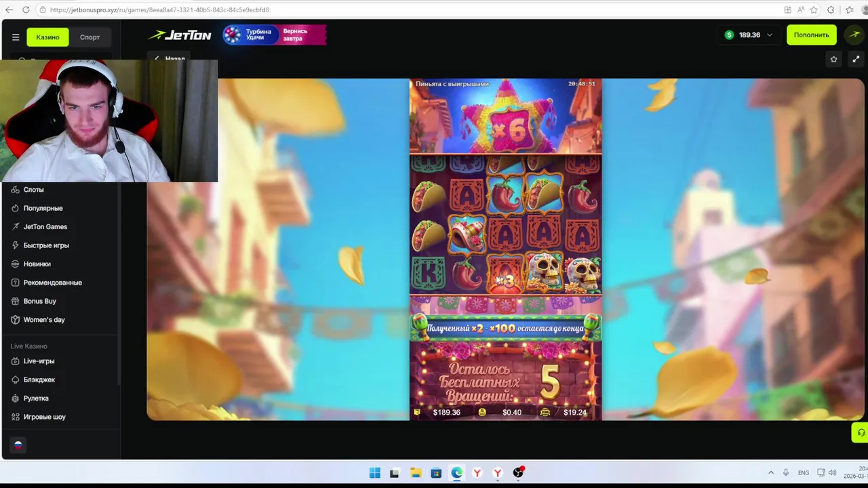Switch to the Казино tab
Image resolution: width=868 pixels, height=488 pixels.
(x=47, y=37)
